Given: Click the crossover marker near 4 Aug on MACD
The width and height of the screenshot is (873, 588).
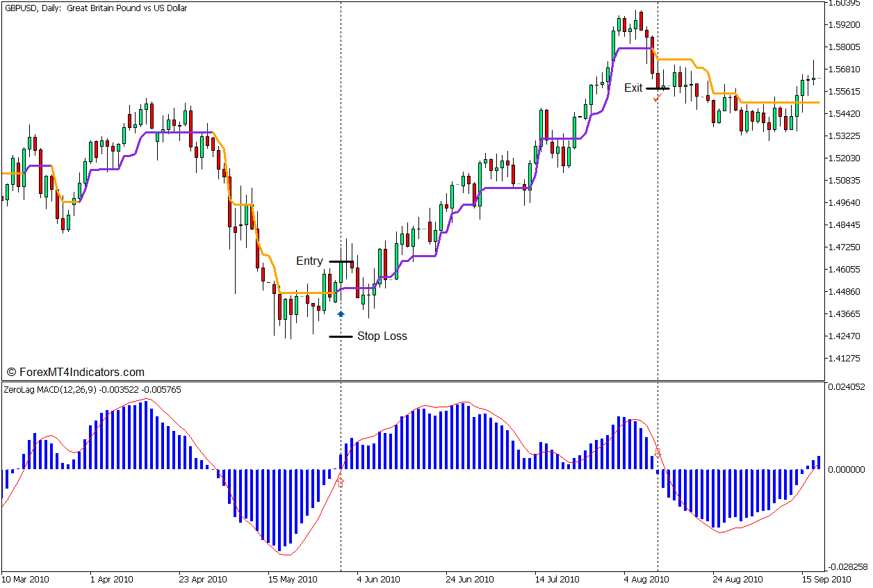Looking at the screenshot, I should (x=658, y=452).
